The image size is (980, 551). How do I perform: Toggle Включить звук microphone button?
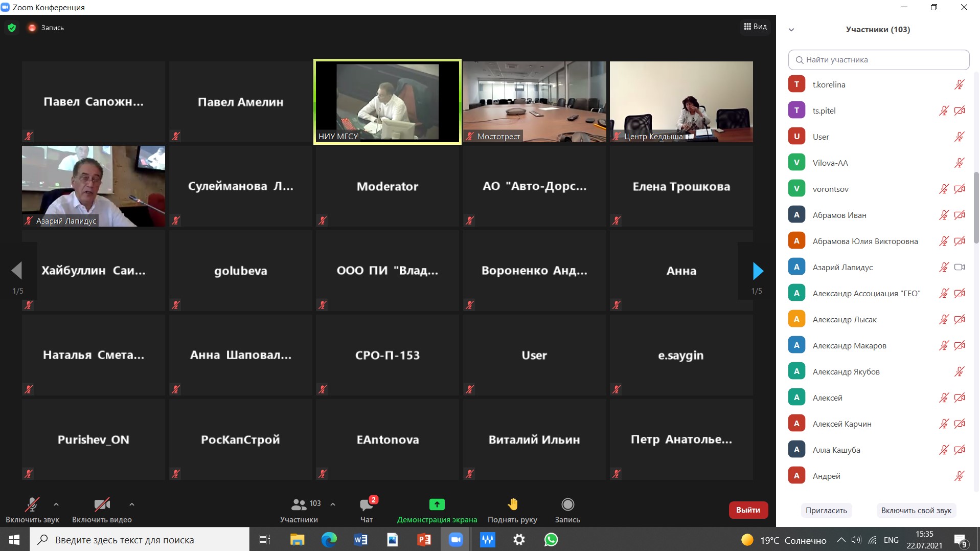pyautogui.click(x=32, y=510)
